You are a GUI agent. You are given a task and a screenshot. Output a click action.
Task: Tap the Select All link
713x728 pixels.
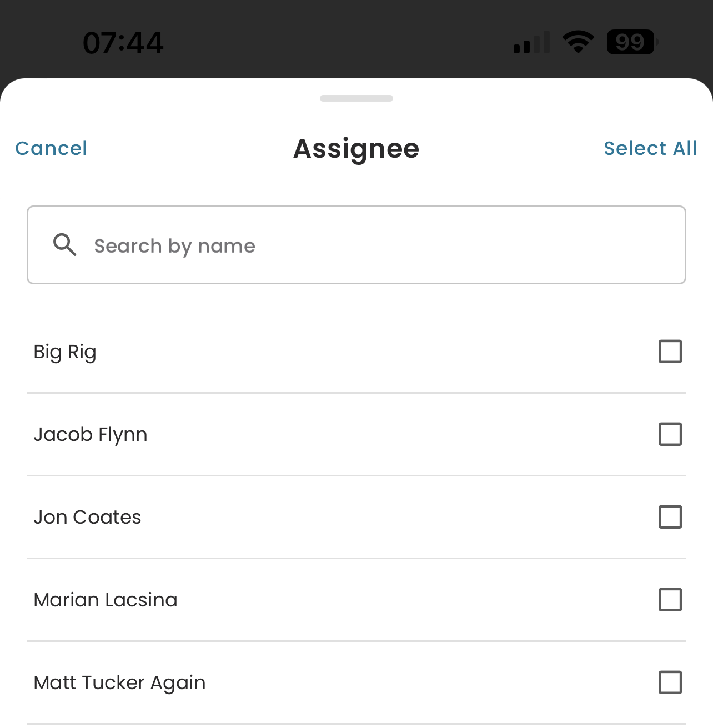(650, 148)
